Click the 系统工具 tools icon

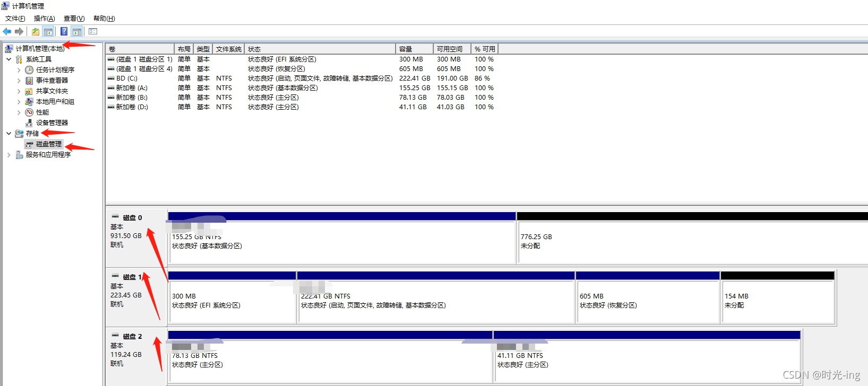(19, 59)
